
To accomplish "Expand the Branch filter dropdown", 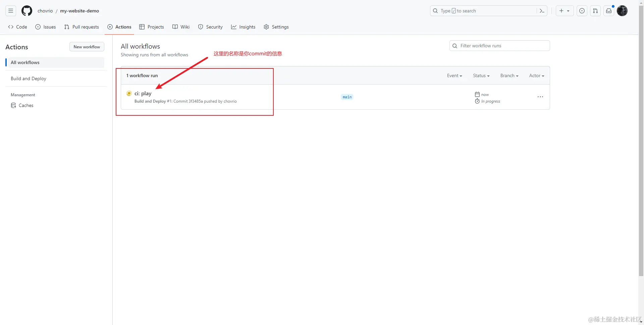I will click(509, 76).
